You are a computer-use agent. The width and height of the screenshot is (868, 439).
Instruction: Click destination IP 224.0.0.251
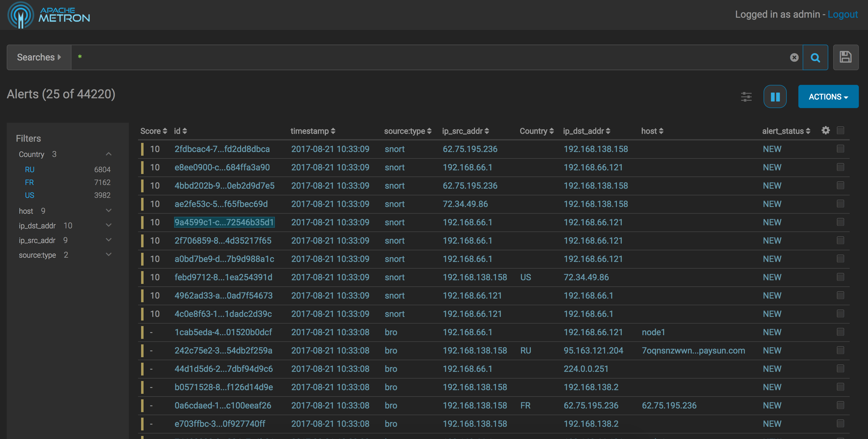(x=586, y=369)
